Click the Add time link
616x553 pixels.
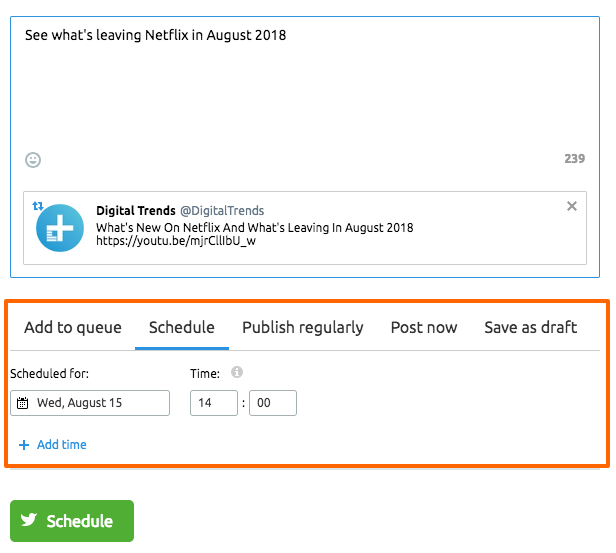[x=62, y=445]
